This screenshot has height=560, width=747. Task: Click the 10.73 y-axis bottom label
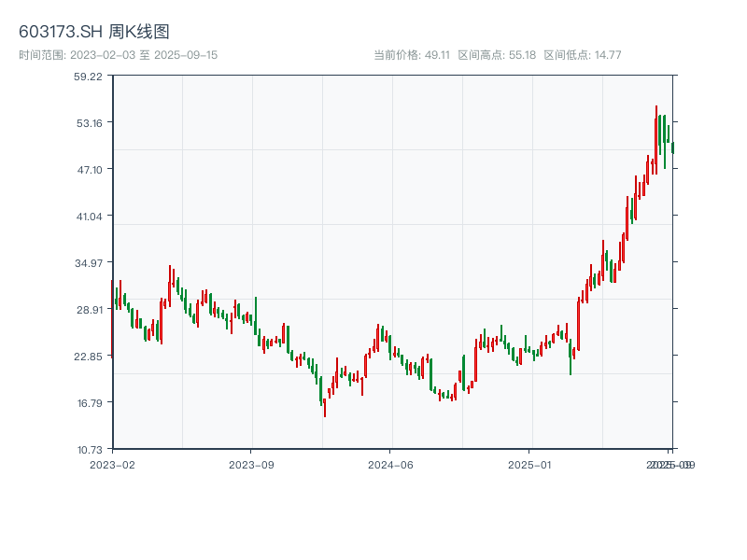pos(89,450)
